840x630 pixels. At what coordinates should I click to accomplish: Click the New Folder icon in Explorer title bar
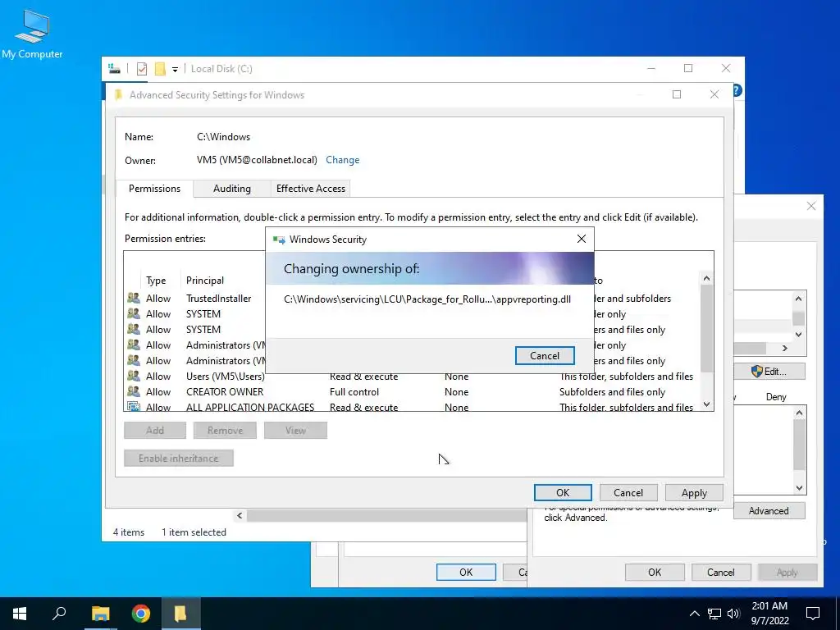coord(160,69)
